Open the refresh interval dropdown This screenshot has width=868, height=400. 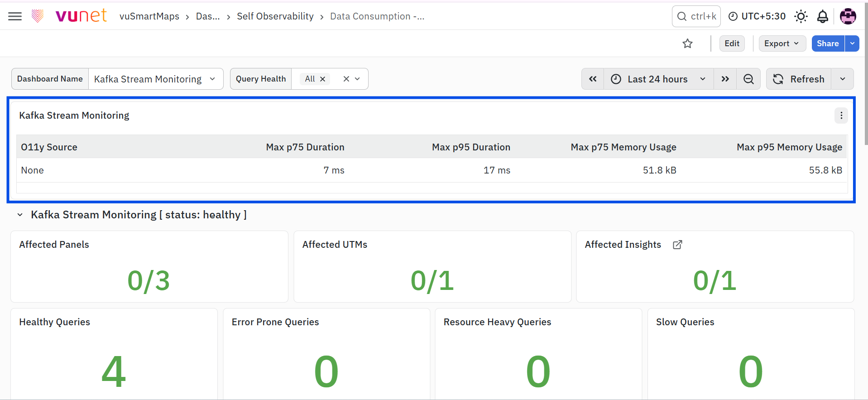[x=842, y=79]
